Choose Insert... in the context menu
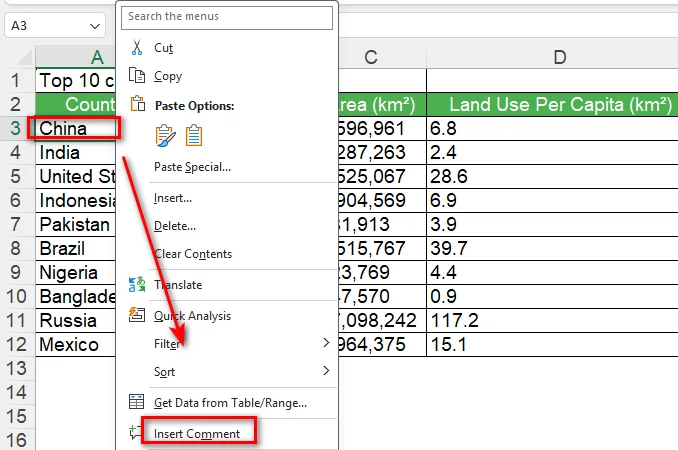The image size is (678, 450). pos(173,198)
